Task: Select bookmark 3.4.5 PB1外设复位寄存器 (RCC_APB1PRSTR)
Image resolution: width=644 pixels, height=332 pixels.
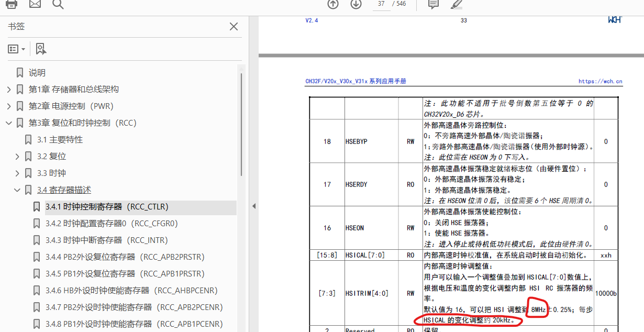Action: [x=125, y=273]
